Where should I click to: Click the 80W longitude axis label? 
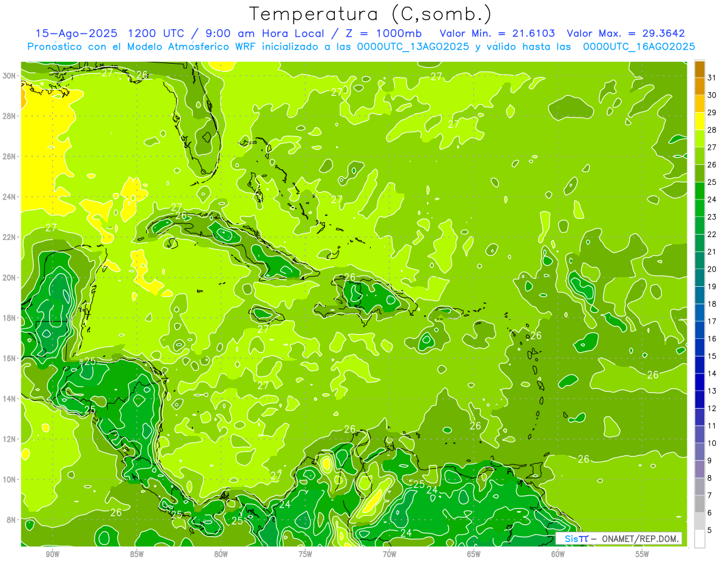[x=221, y=554]
